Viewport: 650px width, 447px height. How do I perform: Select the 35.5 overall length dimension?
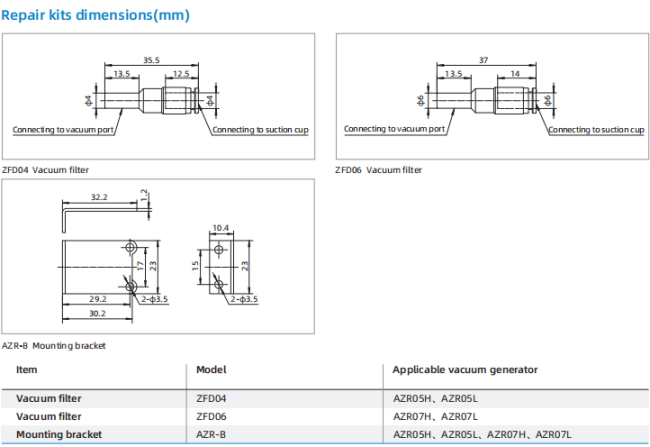(x=151, y=60)
